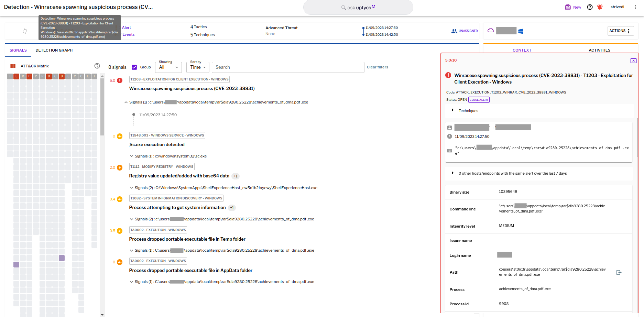This screenshot has width=644, height=317.
Task: Click the assignee icon labeled UNASSIGNED
Action: [455, 31]
